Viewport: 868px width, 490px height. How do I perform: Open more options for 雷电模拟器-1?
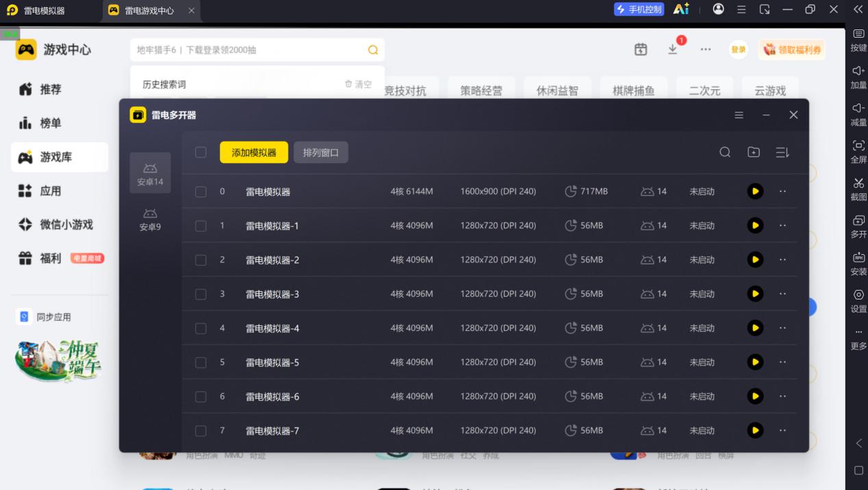[x=783, y=225]
